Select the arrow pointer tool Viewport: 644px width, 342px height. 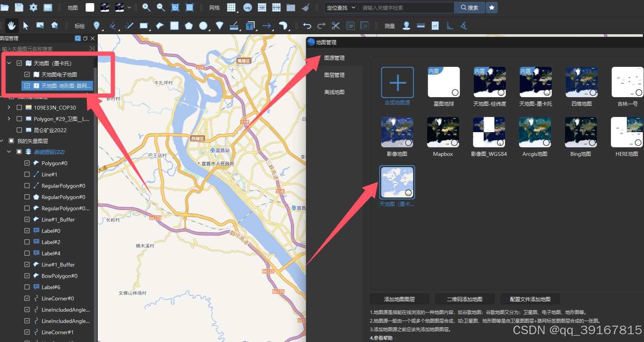26,26
